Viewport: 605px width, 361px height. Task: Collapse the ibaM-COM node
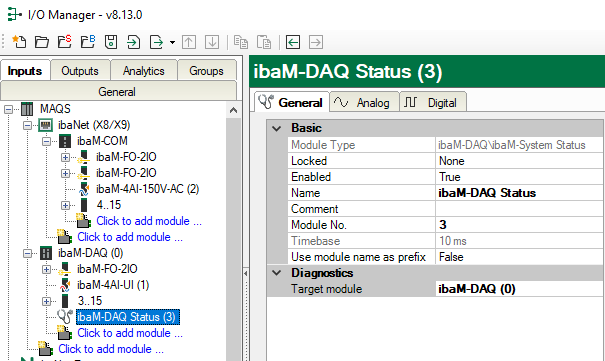46,142
